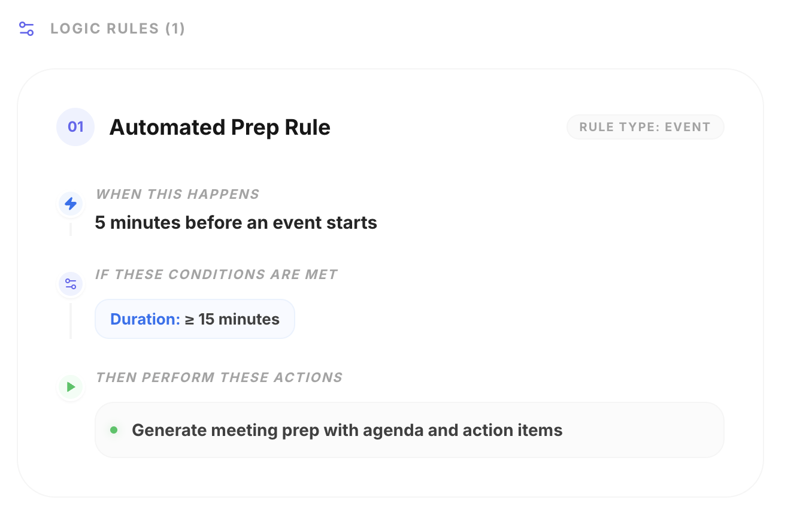Click the green dot beside the action
The height and width of the screenshot is (521, 812).
(114, 430)
